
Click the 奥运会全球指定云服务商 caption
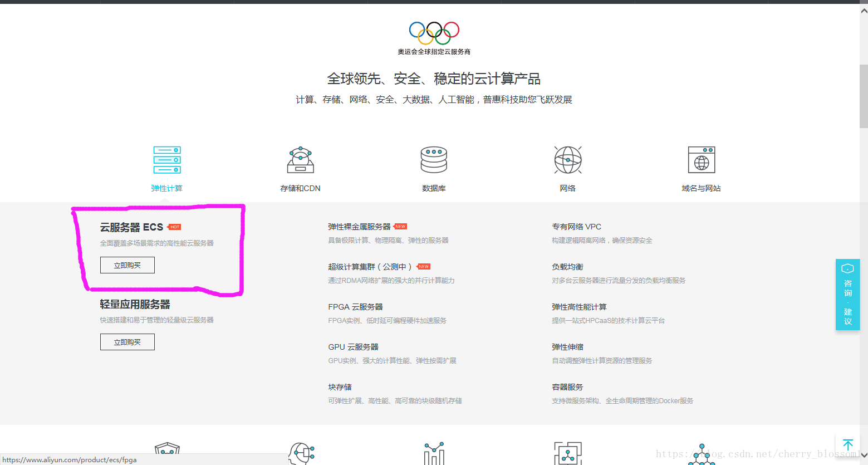pyautogui.click(x=434, y=52)
